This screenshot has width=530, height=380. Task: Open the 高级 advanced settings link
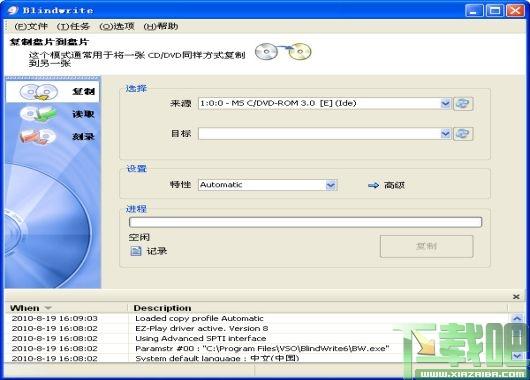[x=394, y=185]
